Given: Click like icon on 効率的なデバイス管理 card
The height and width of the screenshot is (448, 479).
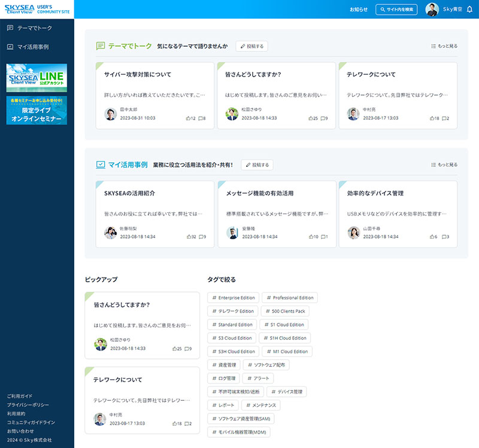Looking at the screenshot, I should (x=432, y=237).
